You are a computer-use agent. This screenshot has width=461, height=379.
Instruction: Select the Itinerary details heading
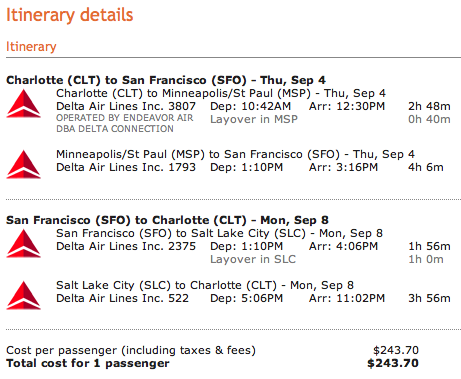click(x=70, y=15)
